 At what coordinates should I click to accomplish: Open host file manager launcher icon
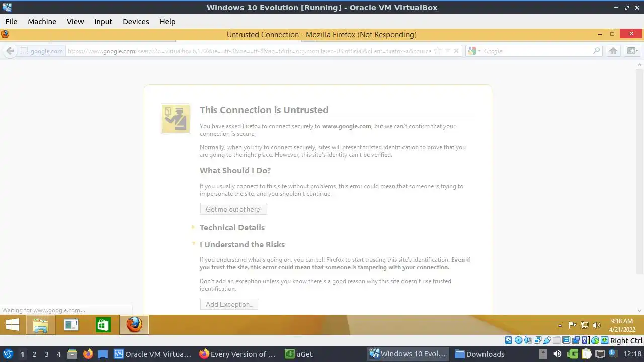72,354
